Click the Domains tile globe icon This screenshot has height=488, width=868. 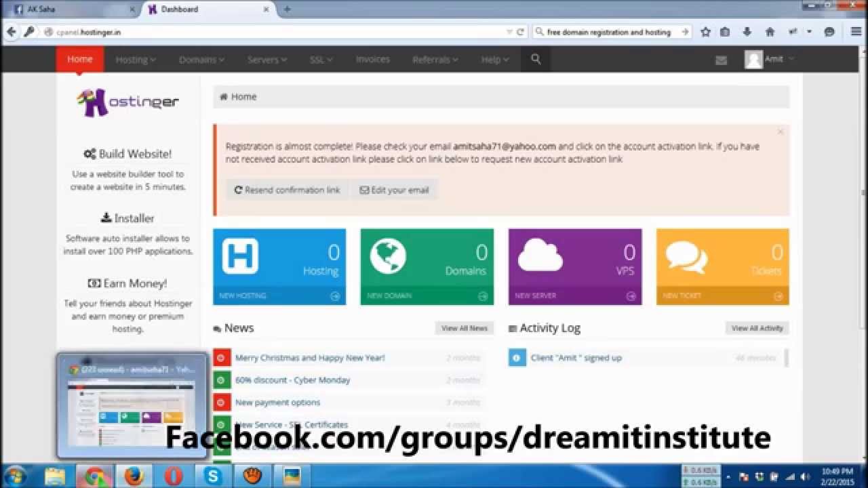(388, 256)
